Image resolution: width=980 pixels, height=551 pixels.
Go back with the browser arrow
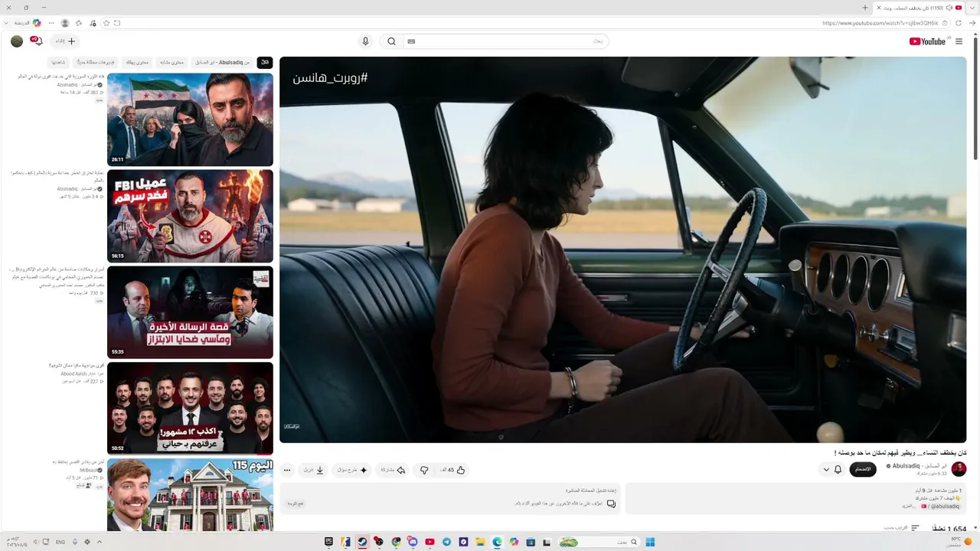click(x=974, y=23)
